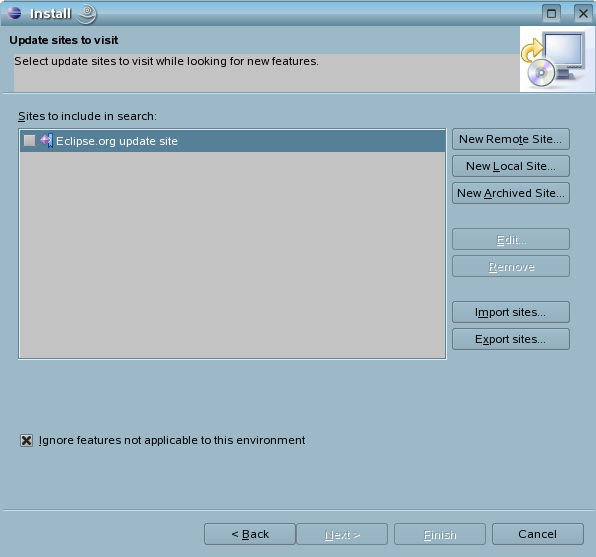Cancel the Install wizard
The image size is (596, 557).
click(x=537, y=534)
